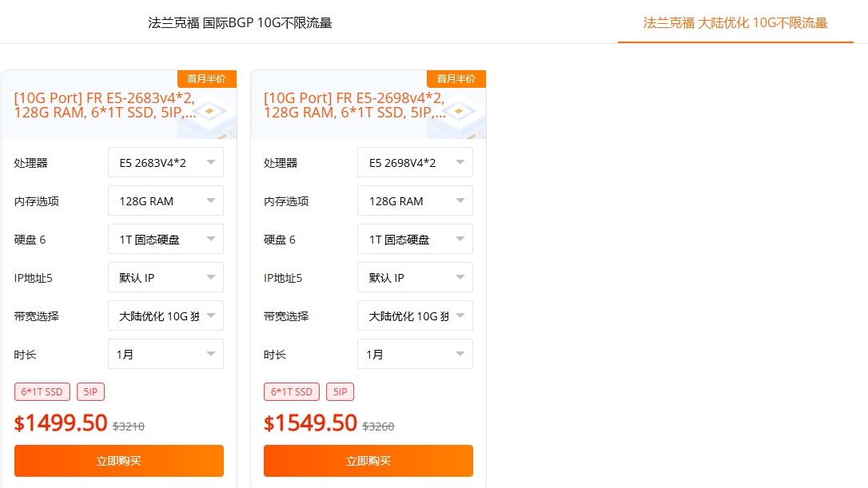Image resolution: width=868 pixels, height=488 pixels.
Task: Open the E5 2683V4*2 processor dropdown
Action: (x=165, y=163)
